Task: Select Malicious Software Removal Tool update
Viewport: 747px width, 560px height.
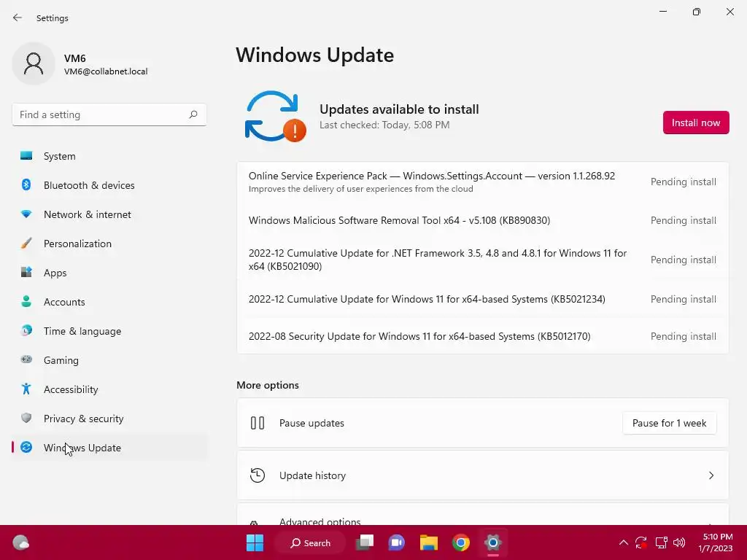Action: (x=483, y=220)
